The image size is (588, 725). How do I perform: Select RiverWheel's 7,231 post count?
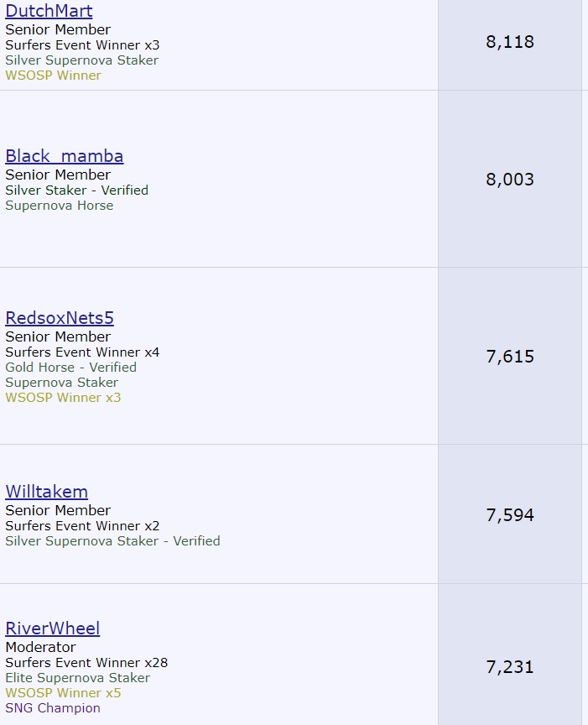tap(509, 668)
